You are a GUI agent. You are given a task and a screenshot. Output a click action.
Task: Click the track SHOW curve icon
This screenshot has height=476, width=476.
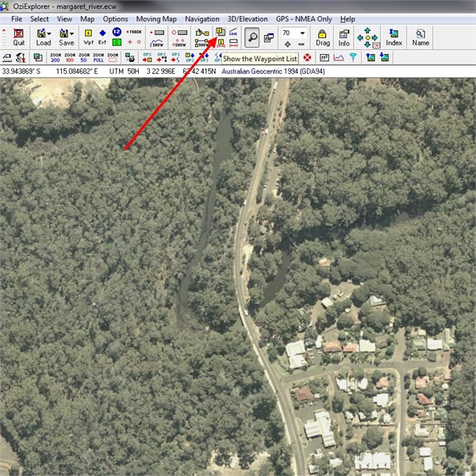pos(157,43)
